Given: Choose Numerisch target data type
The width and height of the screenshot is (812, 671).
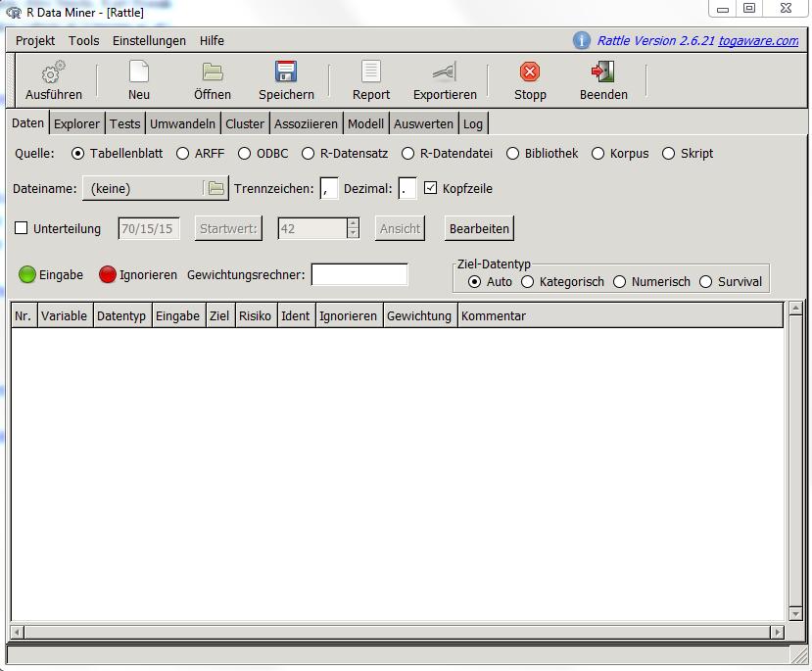Looking at the screenshot, I should (619, 282).
